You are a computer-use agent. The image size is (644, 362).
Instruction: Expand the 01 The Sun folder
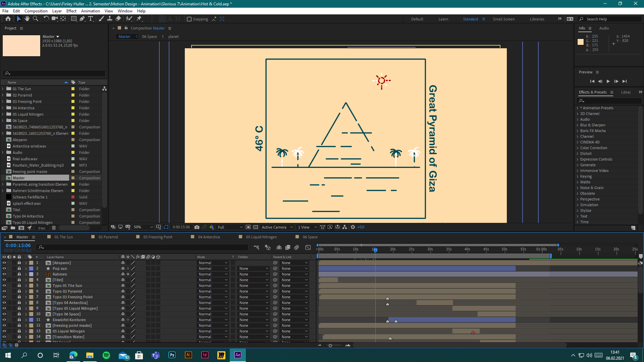3,89
